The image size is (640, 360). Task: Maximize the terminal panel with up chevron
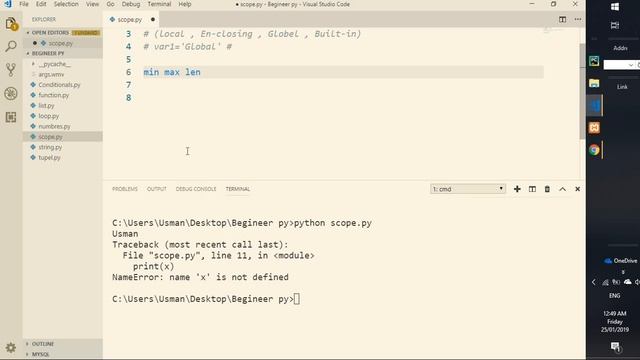[562, 189]
